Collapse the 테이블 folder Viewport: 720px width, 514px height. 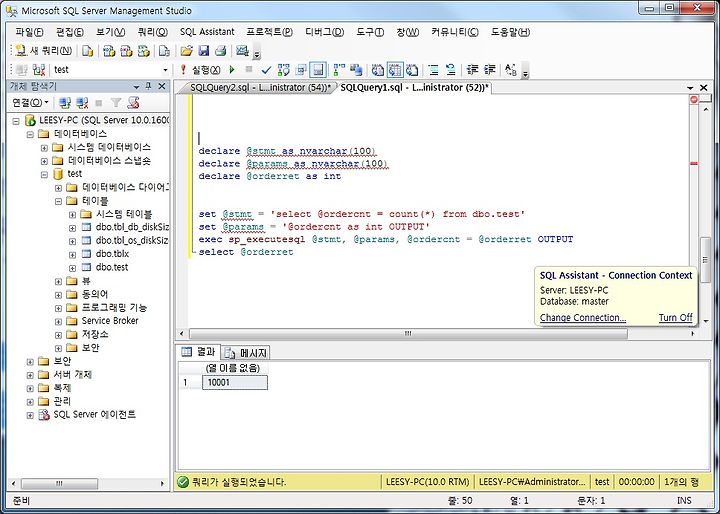click(58, 201)
